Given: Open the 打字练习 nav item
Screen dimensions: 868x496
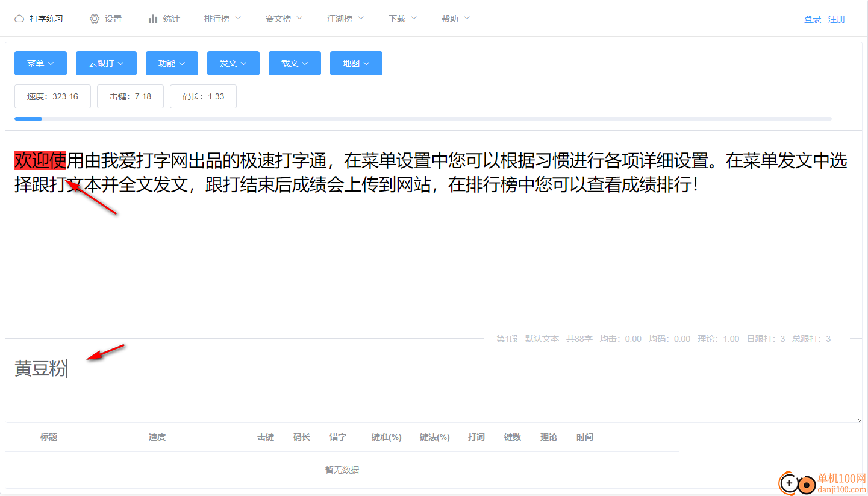Looking at the screenshot, I should 39,19.
